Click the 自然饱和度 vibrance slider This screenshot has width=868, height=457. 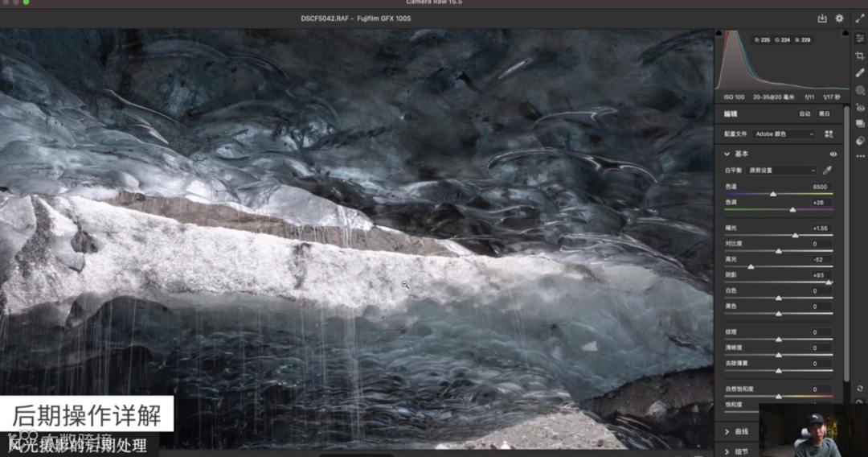coord(779,397)
